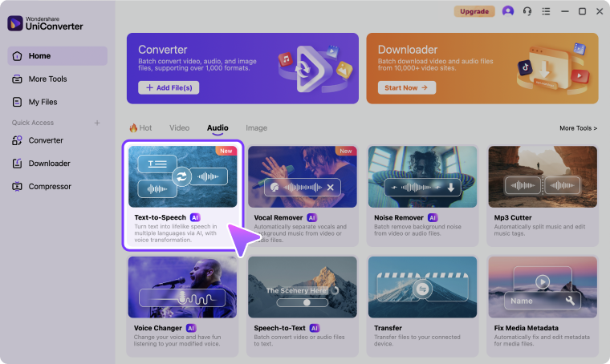Click the Quick Access section label
Viewport: 610px width, 364px height.
tap(33, 123)
